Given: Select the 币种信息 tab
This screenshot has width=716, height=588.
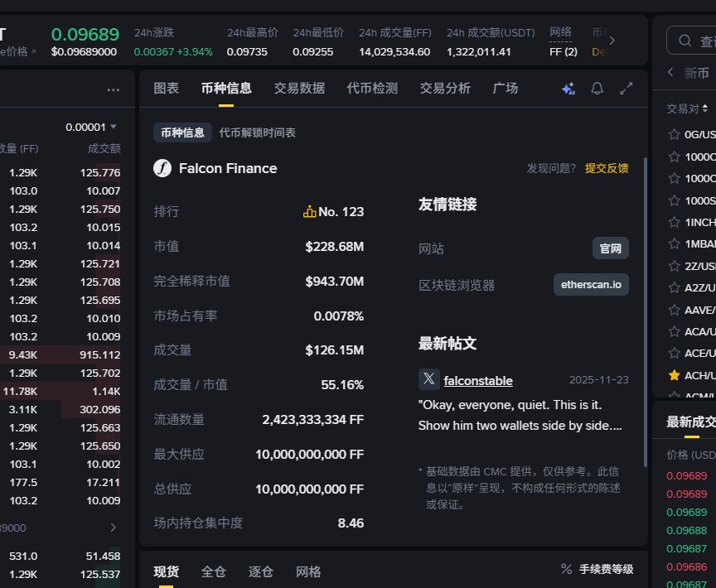Looking at the screenshot, I should [x=226, y=89].
